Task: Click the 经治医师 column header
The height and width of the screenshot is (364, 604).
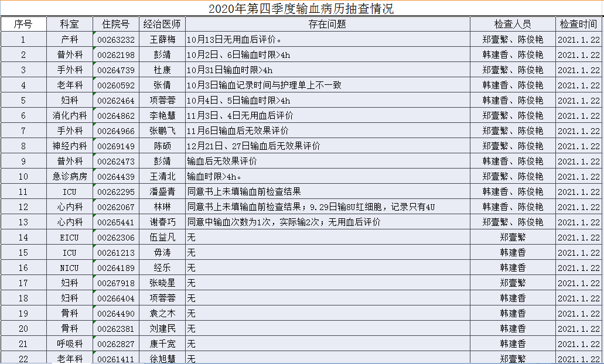Action: (x=162, y=24)
